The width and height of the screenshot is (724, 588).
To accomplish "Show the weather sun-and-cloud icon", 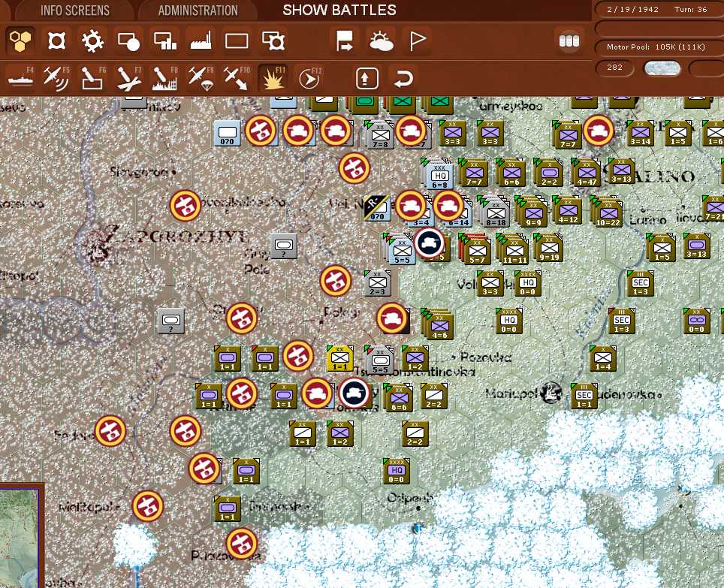I will click(x=381, y=41).
